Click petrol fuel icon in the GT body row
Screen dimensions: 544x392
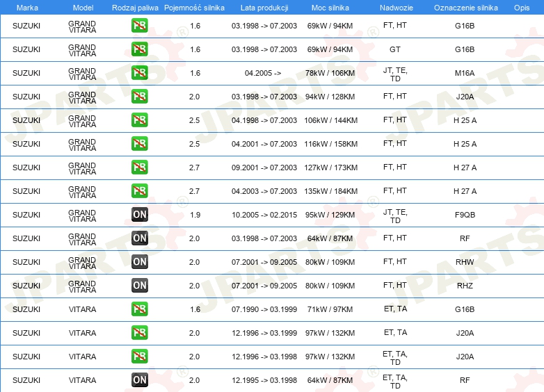139,49
